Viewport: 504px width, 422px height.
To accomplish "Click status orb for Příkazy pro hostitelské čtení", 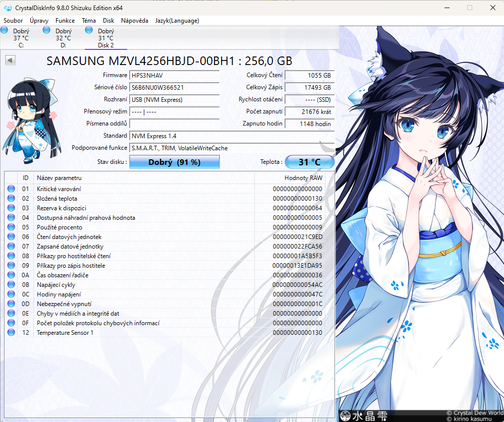I will 11,256.
